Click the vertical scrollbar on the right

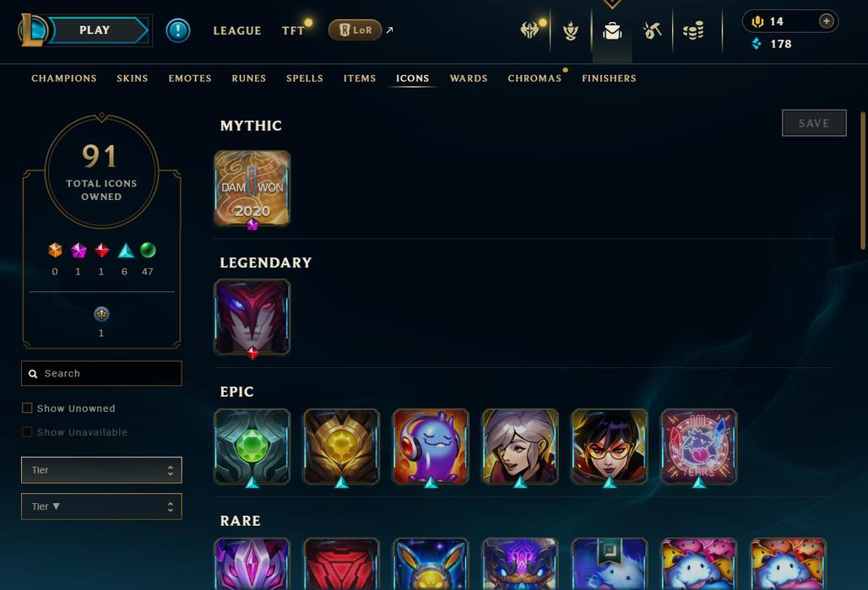pyautogui.click(x=862, y=181)
